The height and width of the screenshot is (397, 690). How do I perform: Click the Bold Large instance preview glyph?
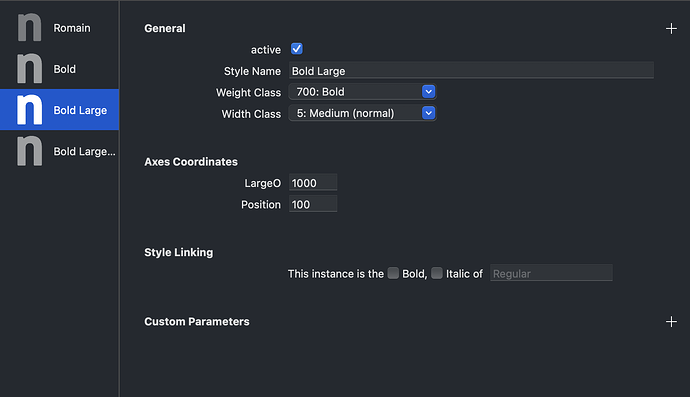[29, 110]
